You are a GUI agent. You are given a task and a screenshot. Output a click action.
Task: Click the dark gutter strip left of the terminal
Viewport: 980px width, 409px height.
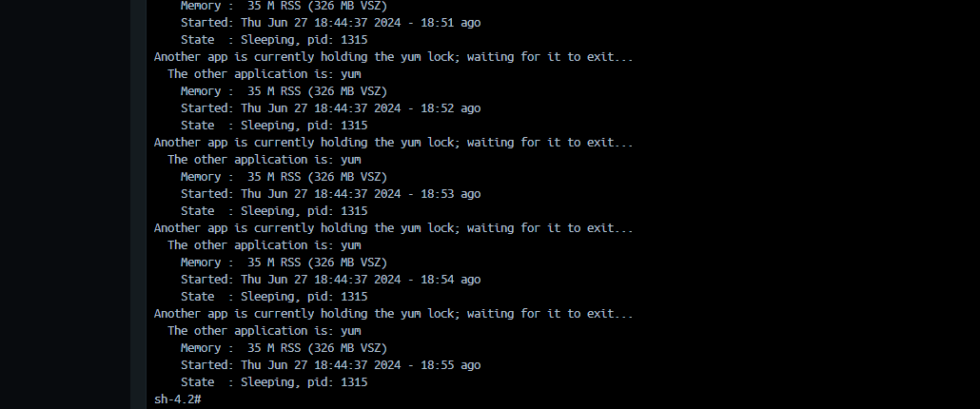tap(138, 204)
